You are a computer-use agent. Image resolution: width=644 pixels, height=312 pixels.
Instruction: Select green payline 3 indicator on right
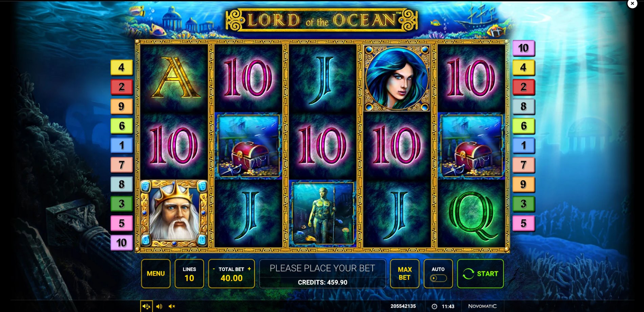click(523, 204)
